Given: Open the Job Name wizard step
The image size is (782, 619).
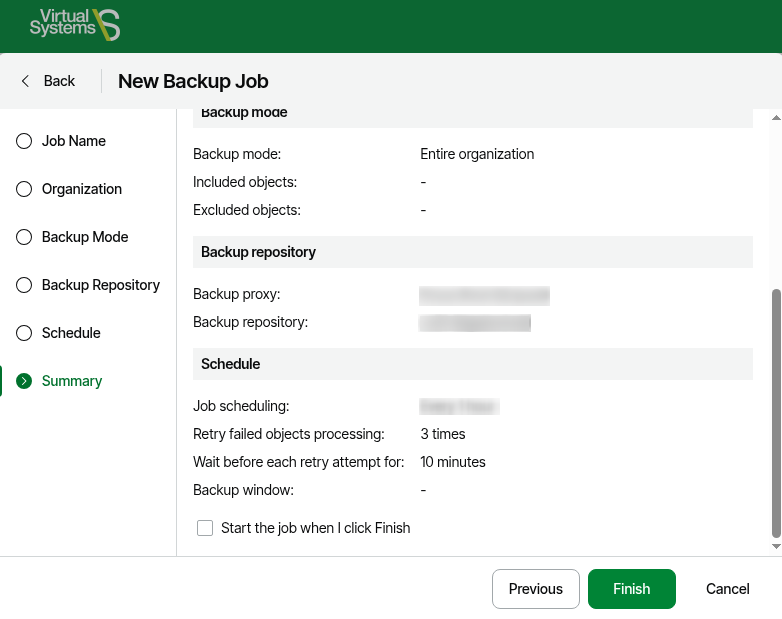Looking at the screenshot, I should pyautogui.click(x=74, y=141).
